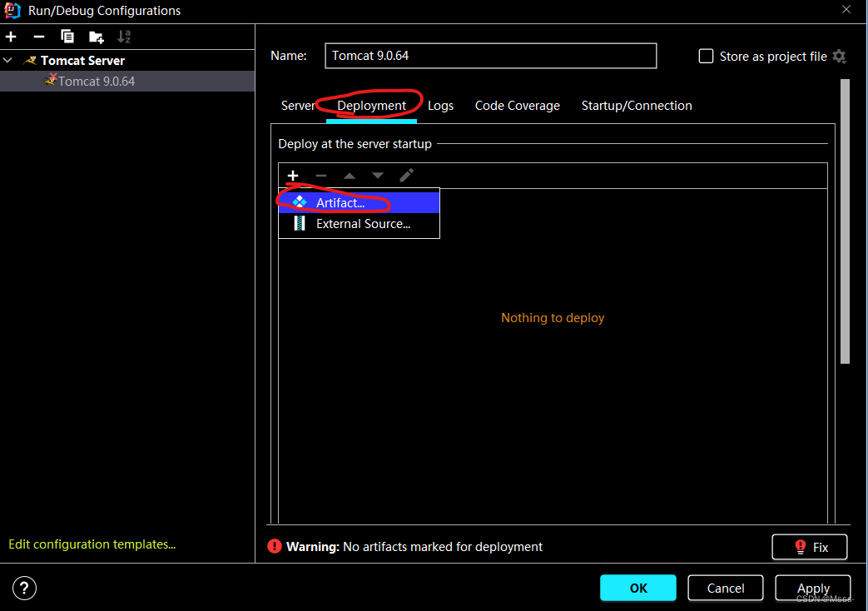Click the vertical scrollbar in settings panel

tap(845, 221)
